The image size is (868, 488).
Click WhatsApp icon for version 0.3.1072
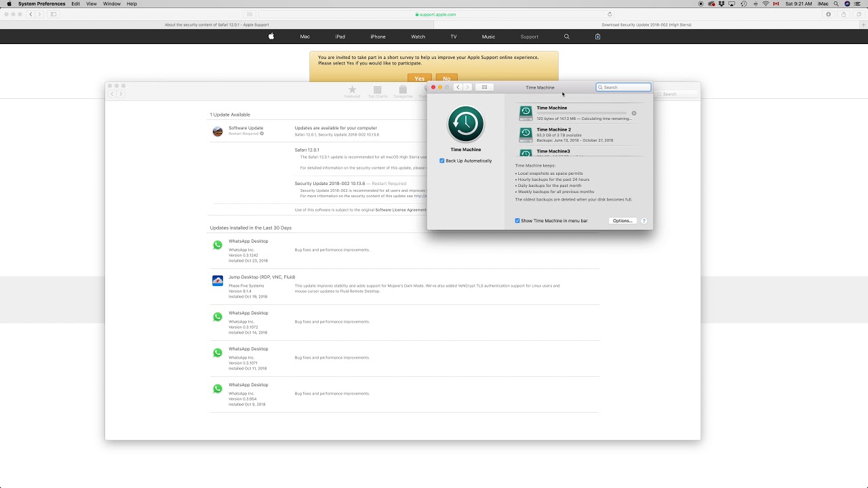pyautogui.click(x=218, y=317)
